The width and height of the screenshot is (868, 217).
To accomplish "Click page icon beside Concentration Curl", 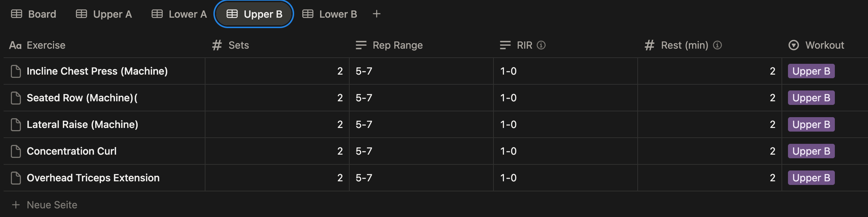I will [16, 151].
